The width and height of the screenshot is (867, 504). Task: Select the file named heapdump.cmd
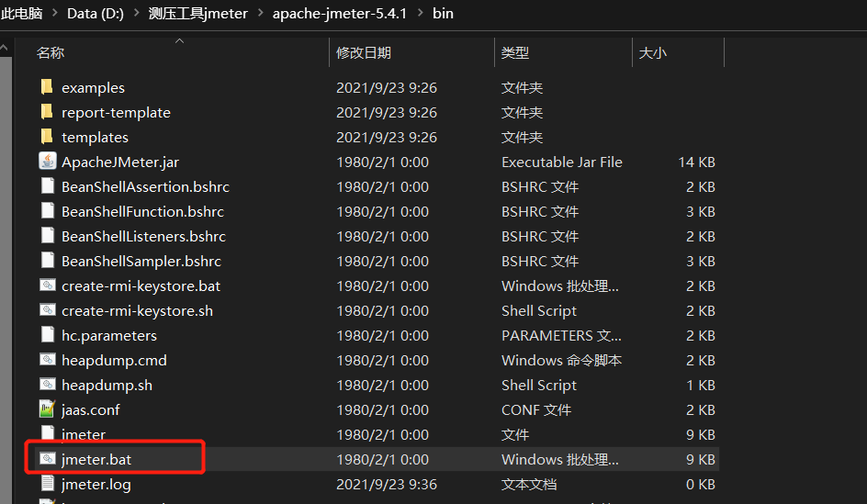click(x=114, y=360)
